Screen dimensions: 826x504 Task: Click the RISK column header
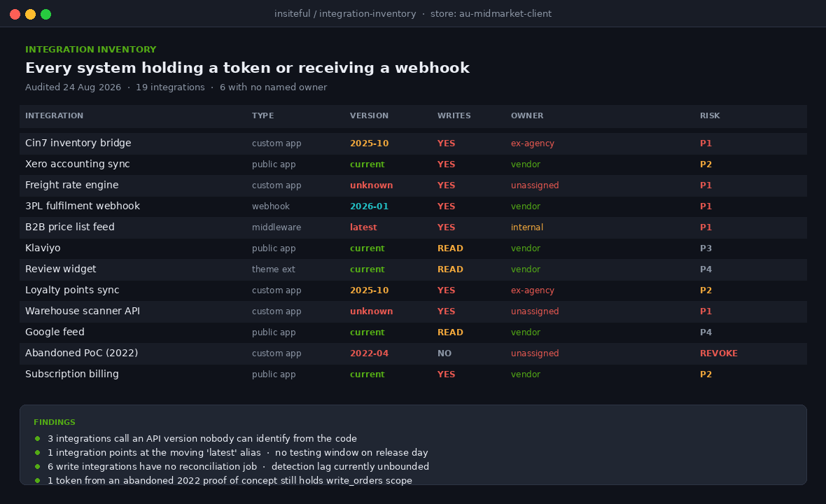coord(710,116)
